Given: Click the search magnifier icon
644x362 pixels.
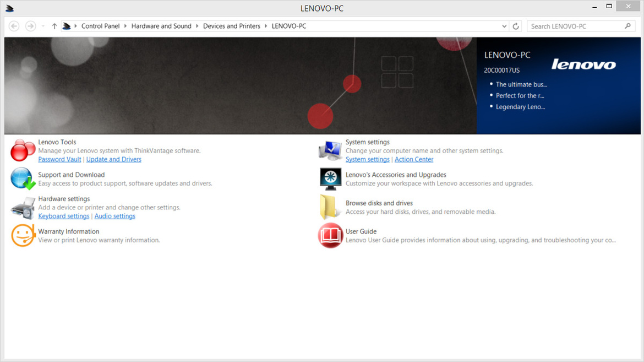Looking at the screenshot, I should click(627, 26).
